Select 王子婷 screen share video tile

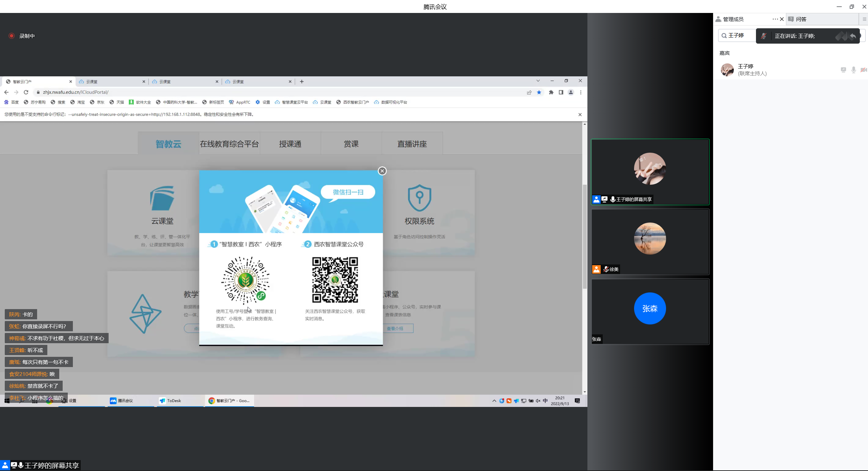tap(650, 171)
